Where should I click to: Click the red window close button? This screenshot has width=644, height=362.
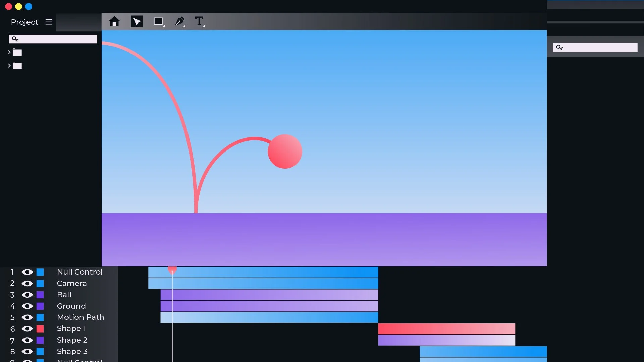click(x=9, y=6)
